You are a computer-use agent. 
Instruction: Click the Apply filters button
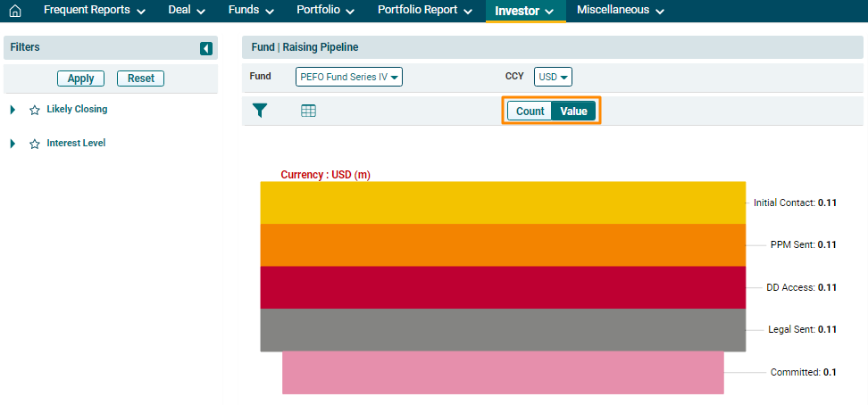[80, 79]
